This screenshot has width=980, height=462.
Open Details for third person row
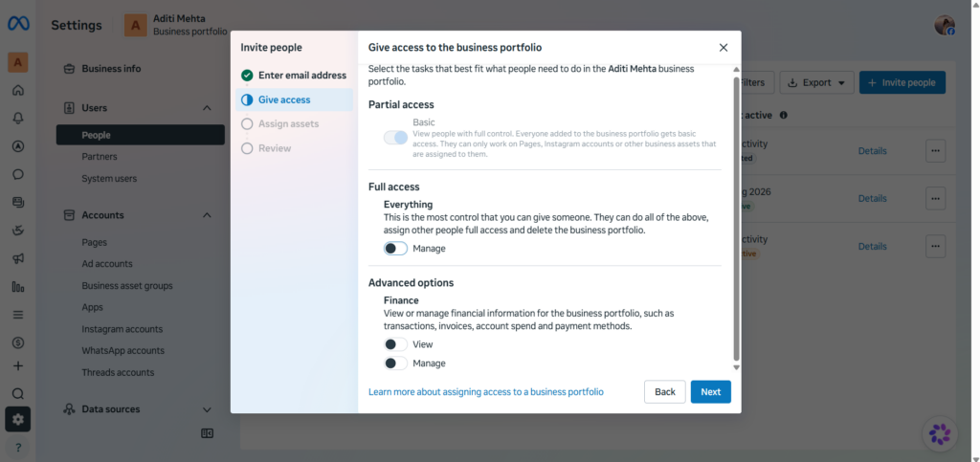[873, 246]
